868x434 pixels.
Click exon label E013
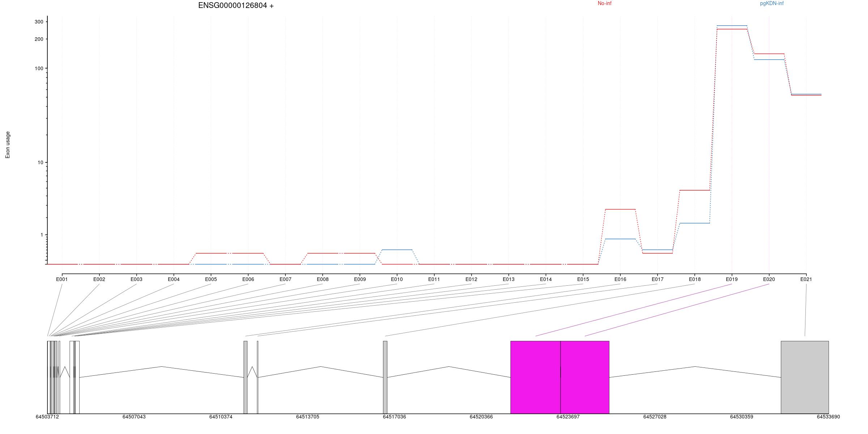coord(509,279)
